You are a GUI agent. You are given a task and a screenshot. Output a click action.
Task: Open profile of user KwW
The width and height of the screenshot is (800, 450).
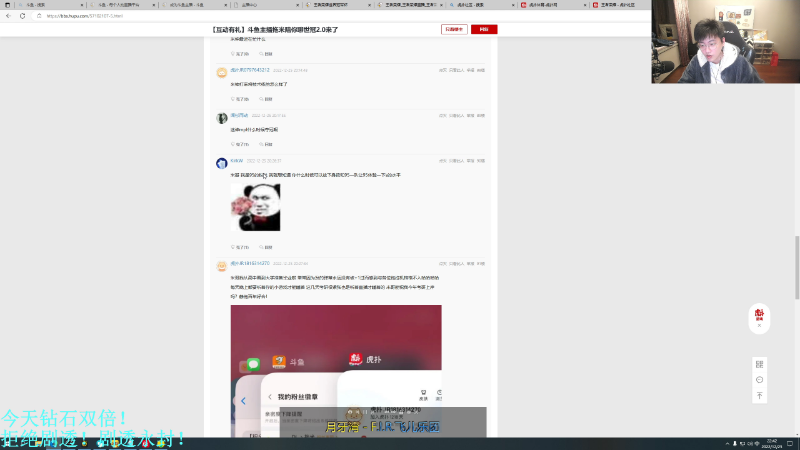[x=236, y=161]
